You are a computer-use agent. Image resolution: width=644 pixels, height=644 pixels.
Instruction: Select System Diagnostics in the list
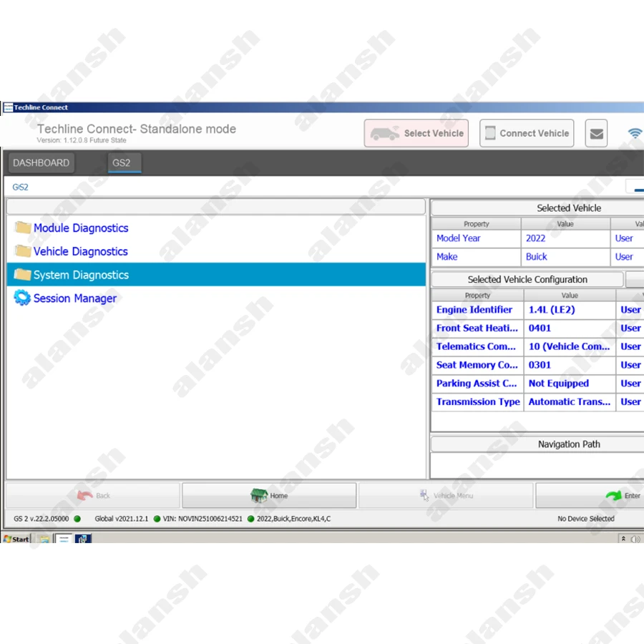pyautogui.click(x=81, y=275)
